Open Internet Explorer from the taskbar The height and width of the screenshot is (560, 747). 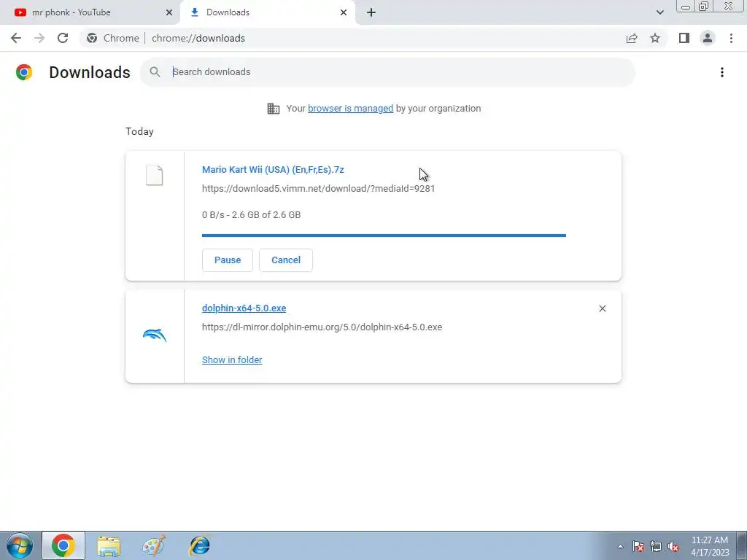(200, 545)
